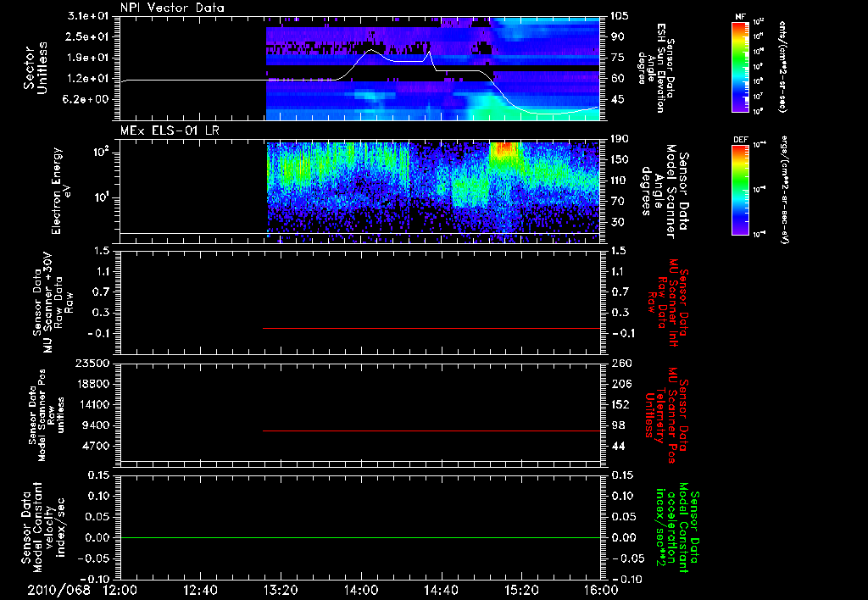The height and width of the screenshot is (600, 868).
Task: Click the 110 scanner angle tick
Action: [620, 181]
